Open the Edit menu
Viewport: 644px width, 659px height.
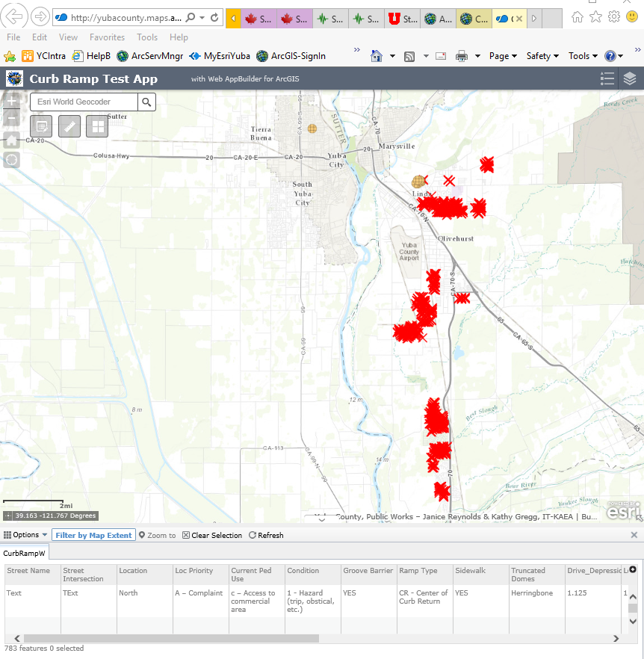[x=40, y=37]
